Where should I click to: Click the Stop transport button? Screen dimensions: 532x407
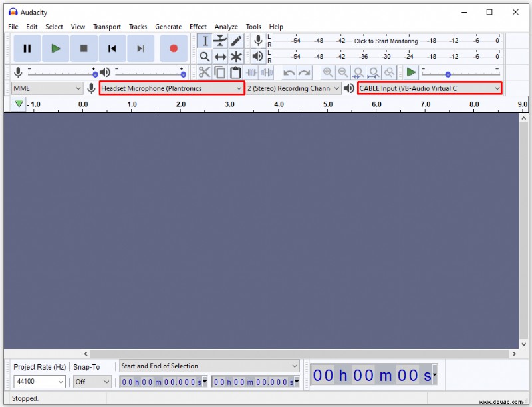[84, 49]
